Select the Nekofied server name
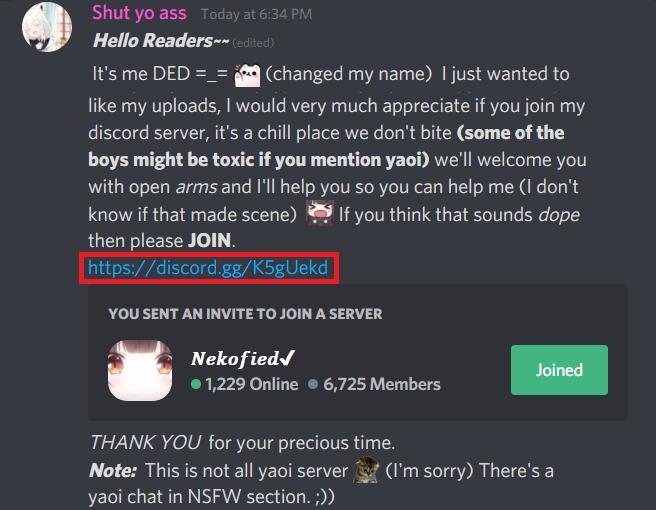656x510 pixels. pyautogui.click(x=235, y=359)
